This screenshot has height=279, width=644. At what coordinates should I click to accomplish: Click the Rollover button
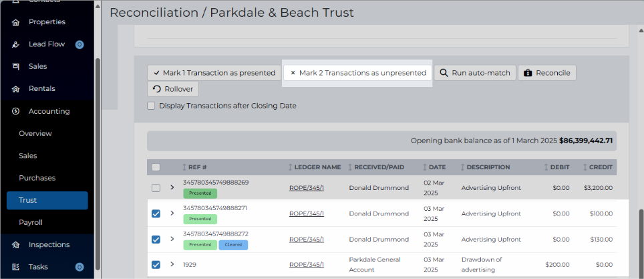pos(173,89)
